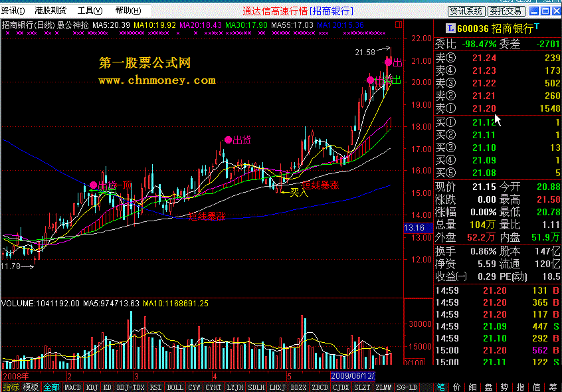Select the 指 tab in side panel
This screenshot has width=562, height=392.
520,387
